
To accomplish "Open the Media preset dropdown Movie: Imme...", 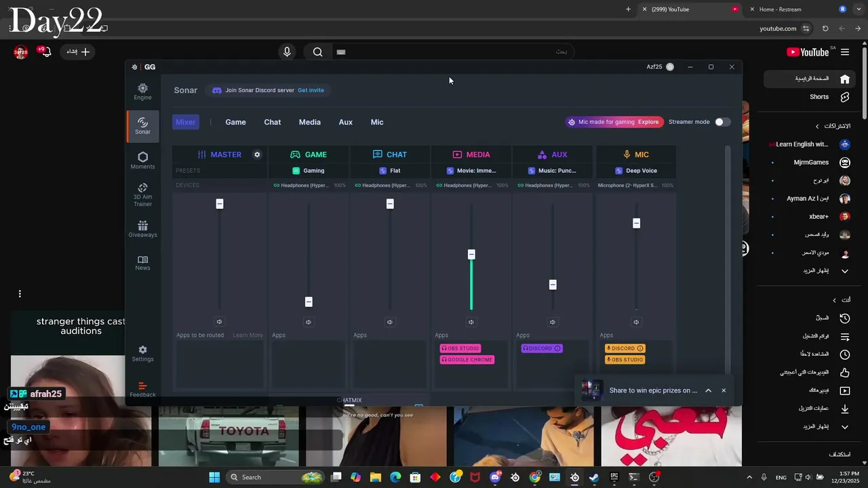I will 471,171.
